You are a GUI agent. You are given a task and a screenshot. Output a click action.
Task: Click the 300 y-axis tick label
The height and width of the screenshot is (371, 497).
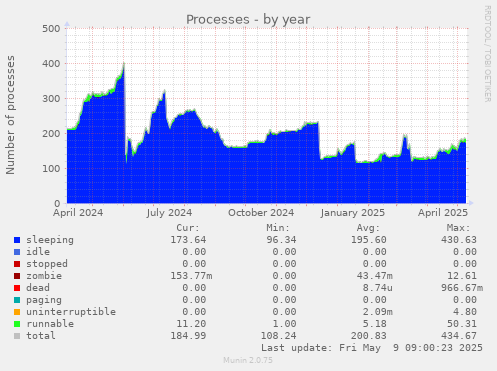[51, 98]
